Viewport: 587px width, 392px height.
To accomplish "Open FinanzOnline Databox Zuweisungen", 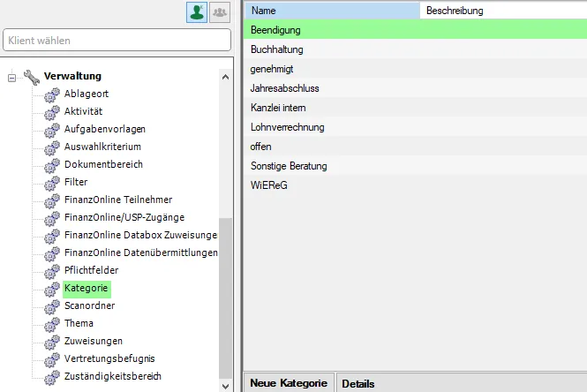I will 140,235.
